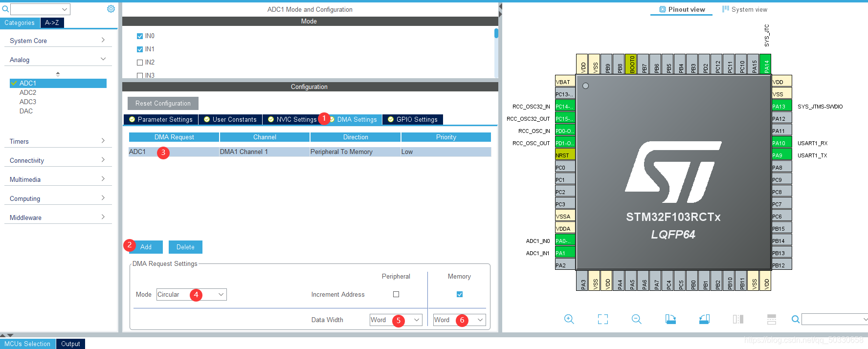Open the Output tab at the bottom
Image resolution: width=868 pixels, height=349 pixels.
pyautogui.click(x=70, y=344)
